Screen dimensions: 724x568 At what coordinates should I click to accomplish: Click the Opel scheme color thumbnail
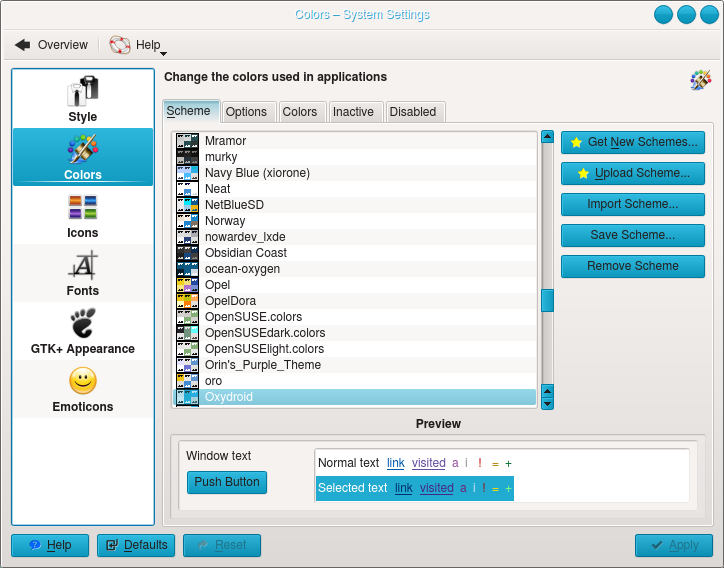(x=187, y=285)
